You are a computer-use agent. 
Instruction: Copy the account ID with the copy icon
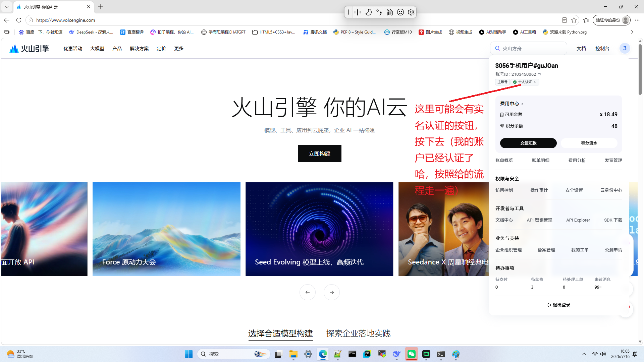(x=539, y=74)
